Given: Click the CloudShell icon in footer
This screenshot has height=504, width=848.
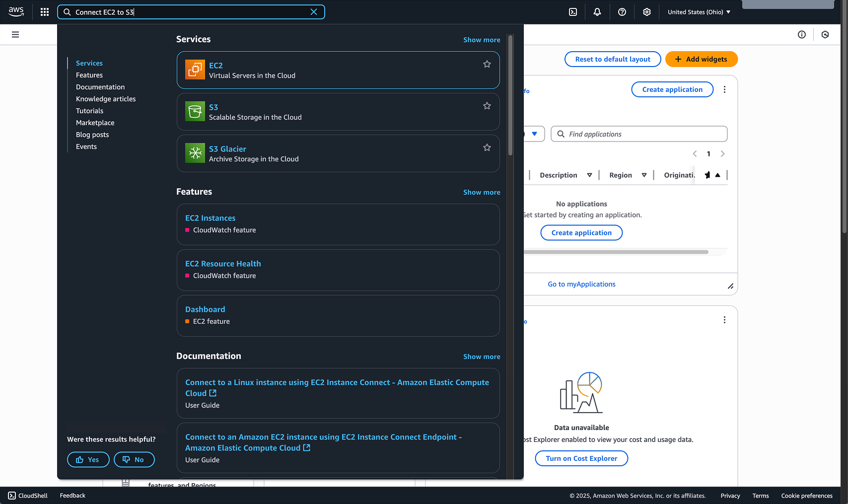Looking at the screenshot, I should point(12,496).
